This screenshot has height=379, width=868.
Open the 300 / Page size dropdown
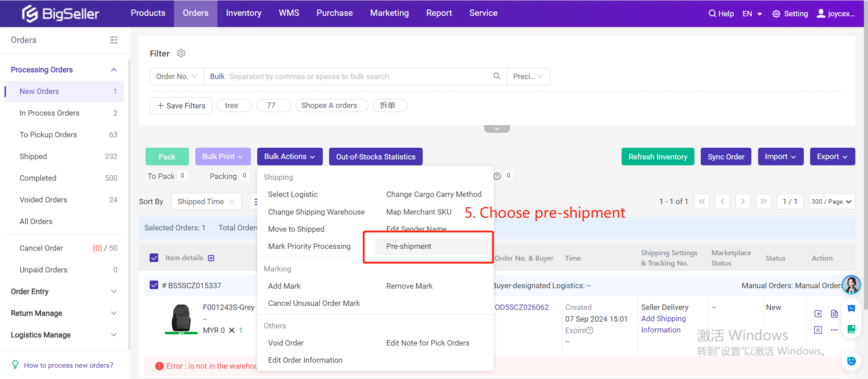[831, 201]
